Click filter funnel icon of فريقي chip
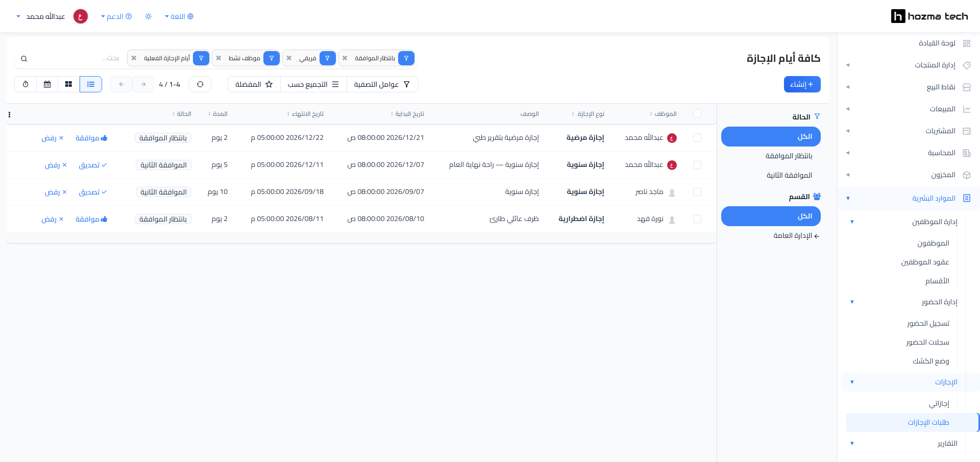This screenshot has width=980, height=462. [327, 58]
